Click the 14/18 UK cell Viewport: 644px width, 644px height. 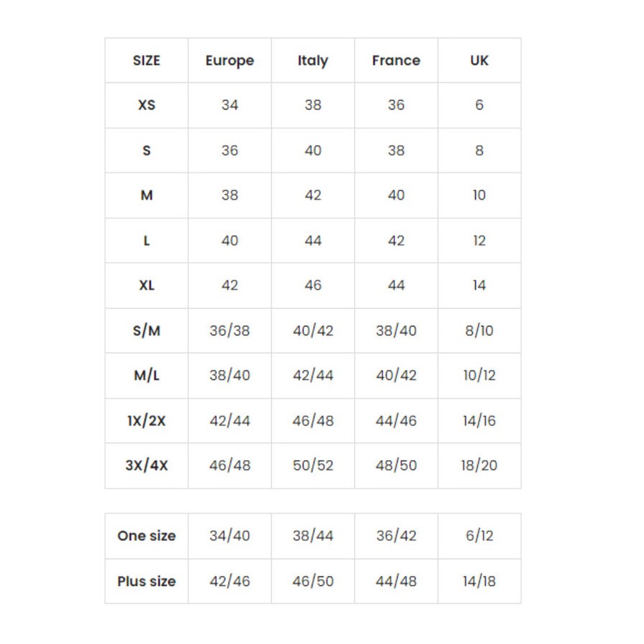click(x=479, y=581)
